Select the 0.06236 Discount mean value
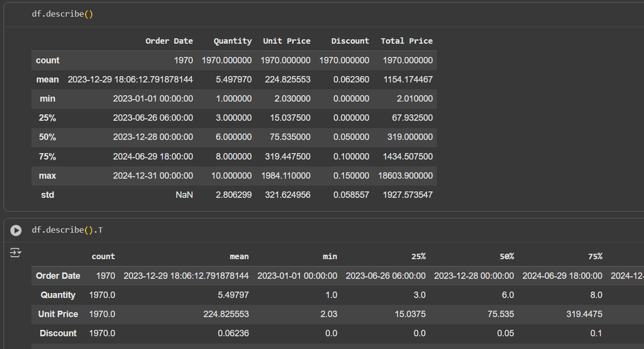This screenshot has height=349, width=644. pyautogui.click(x=234, y=333)
